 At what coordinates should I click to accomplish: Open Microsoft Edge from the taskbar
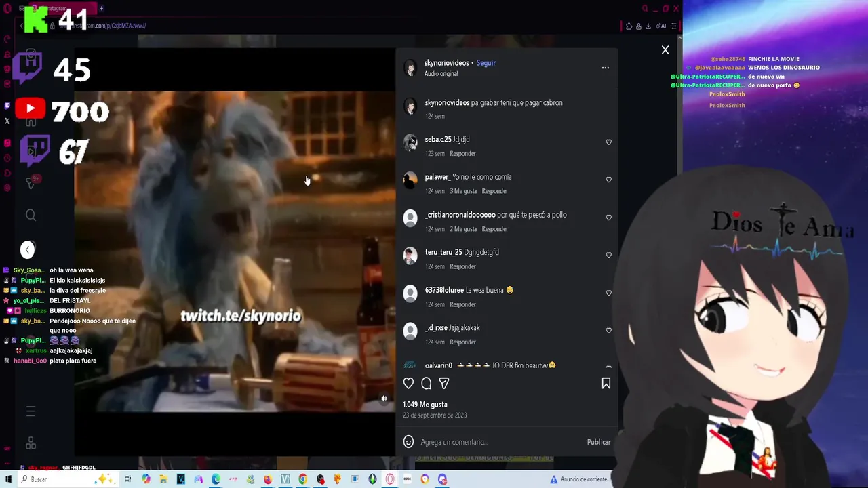click(x=216, y=479)
